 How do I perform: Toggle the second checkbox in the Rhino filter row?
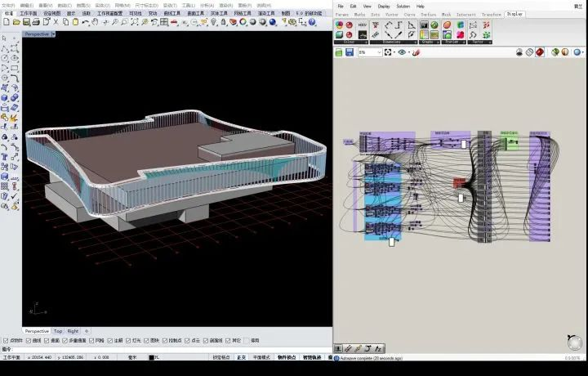pyautogui.click(x=28, y=341)
